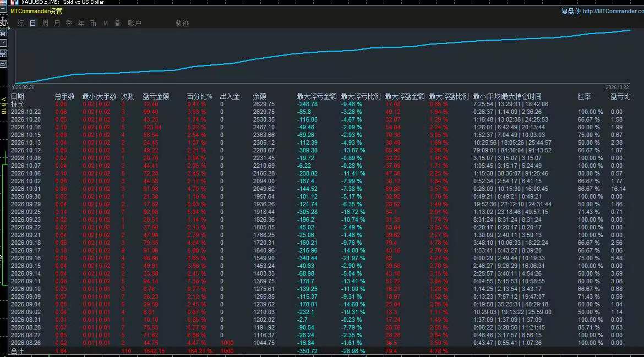This screenshot has height=357, width=644.
Task: Click the MTCommander资管 panel title
Action: 36,11
